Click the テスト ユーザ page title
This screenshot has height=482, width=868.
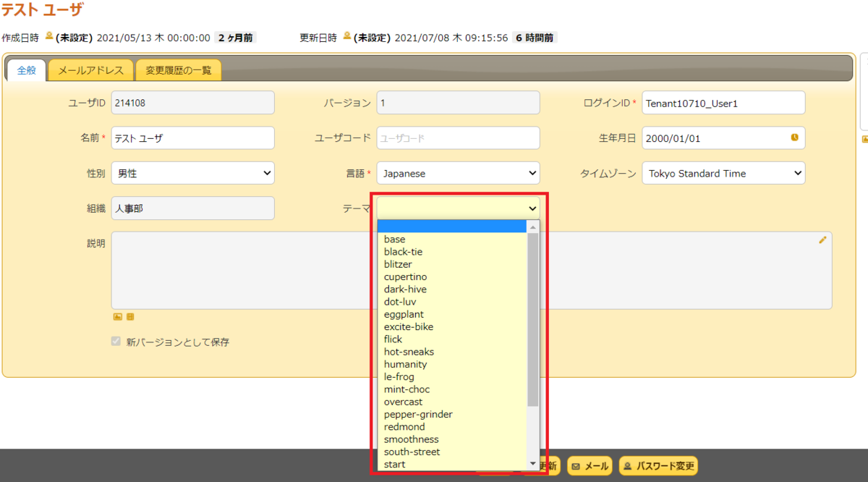[42, 9]
